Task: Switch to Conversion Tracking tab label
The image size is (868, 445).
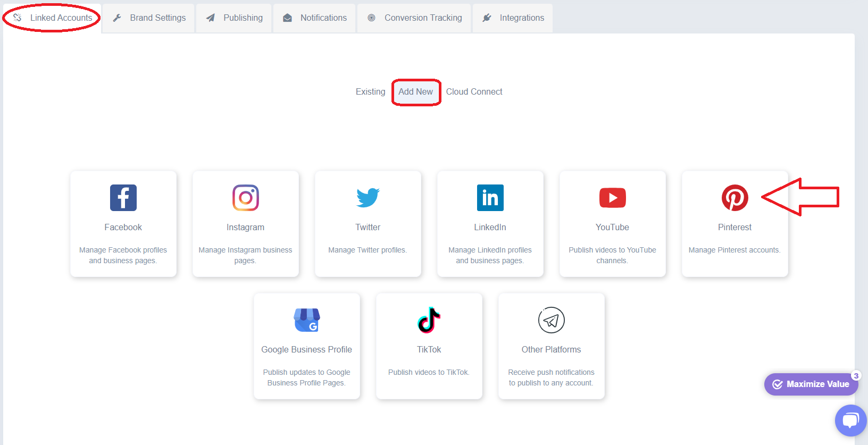Action: tap(423, 18)
